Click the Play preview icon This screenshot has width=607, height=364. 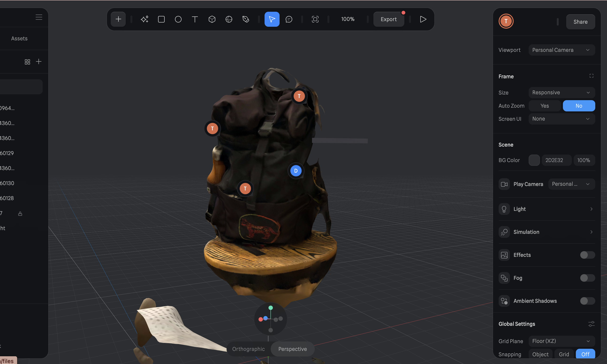pos(423,19)
